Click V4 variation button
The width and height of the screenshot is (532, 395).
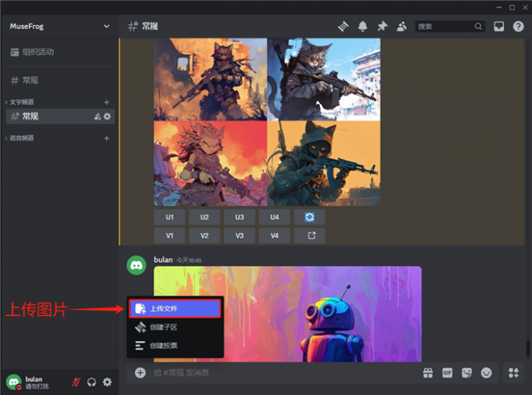click(275, 235)
